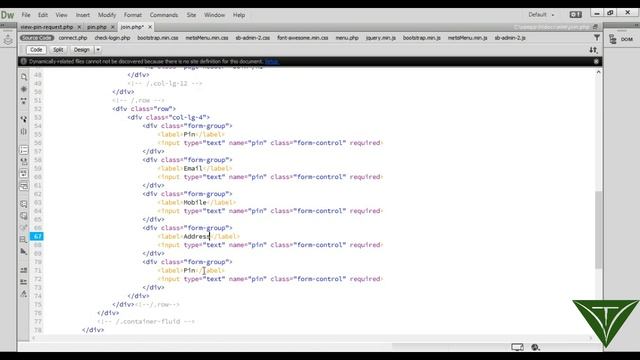Toggle Syntax Error Alerts icon

24,186
